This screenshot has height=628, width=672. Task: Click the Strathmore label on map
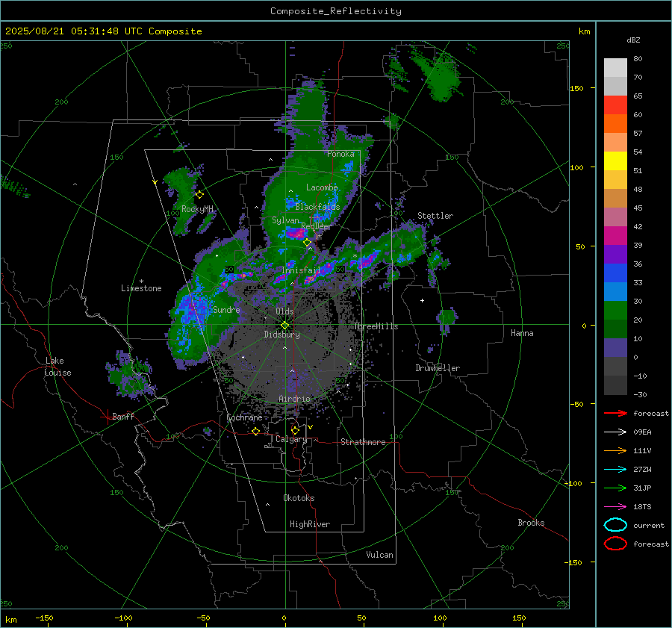pyautogui.click(x=363, y=442)
